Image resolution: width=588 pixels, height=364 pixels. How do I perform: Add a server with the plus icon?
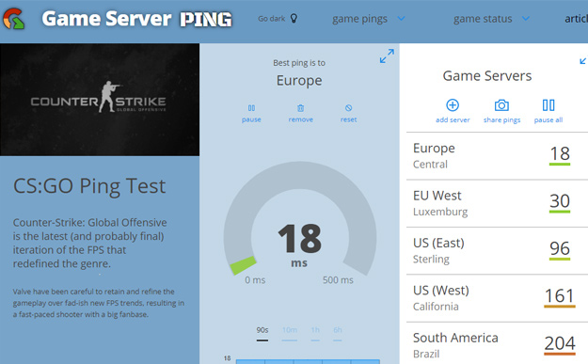click(453, 111)
